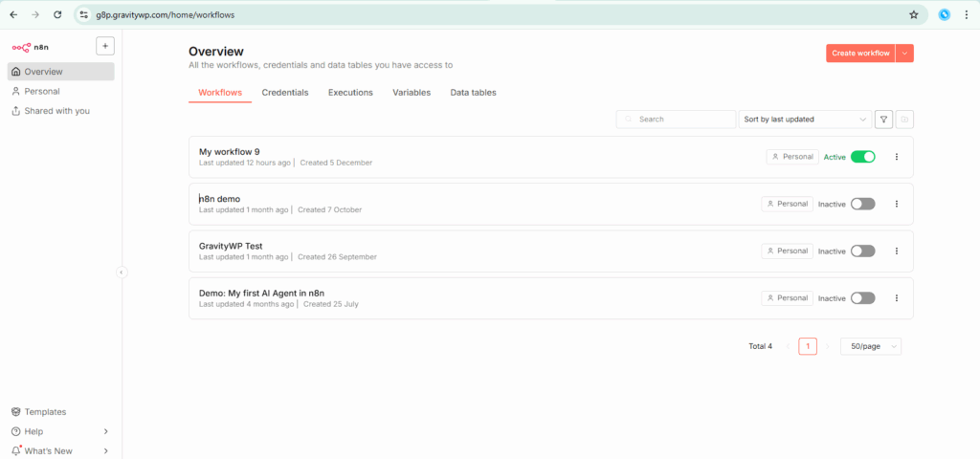
Task: Open the My workflow 9 workflow
Action: (x=550, y=157)
